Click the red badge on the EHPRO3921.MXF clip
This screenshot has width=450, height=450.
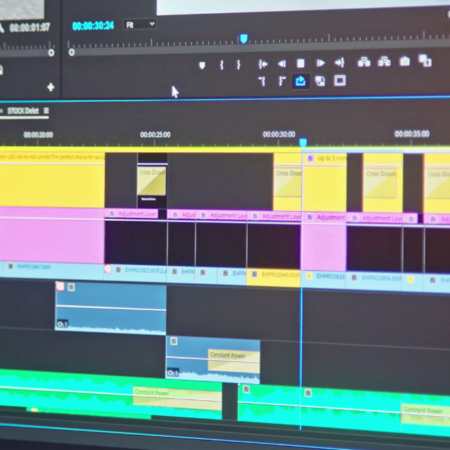108,269
